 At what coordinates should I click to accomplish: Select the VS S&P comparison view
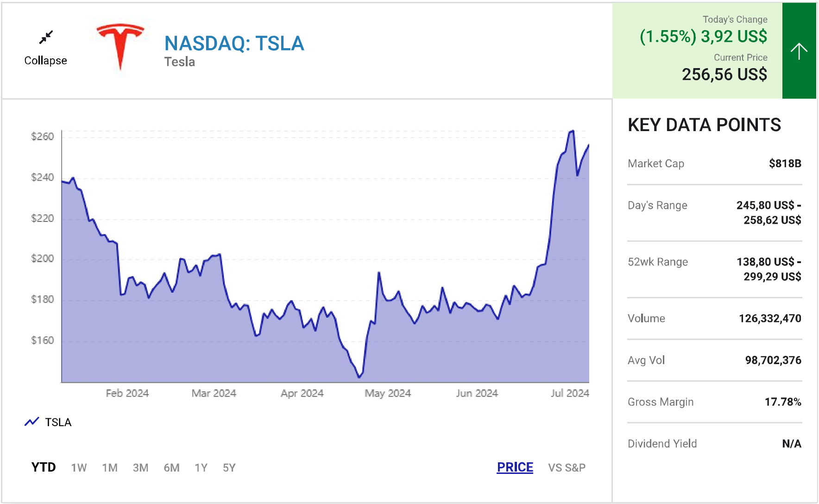567,468
